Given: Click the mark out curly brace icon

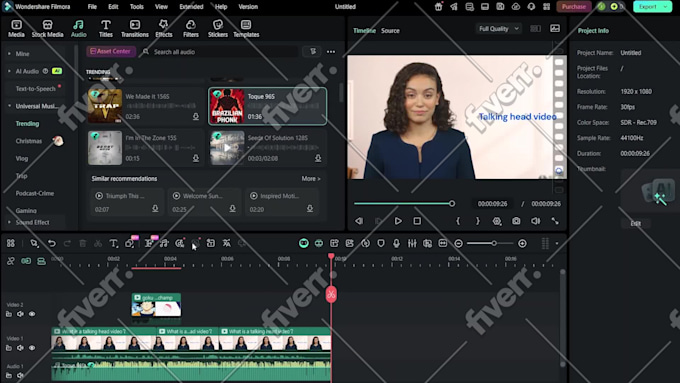Looking at the screenshot, I should click(477, 221).
